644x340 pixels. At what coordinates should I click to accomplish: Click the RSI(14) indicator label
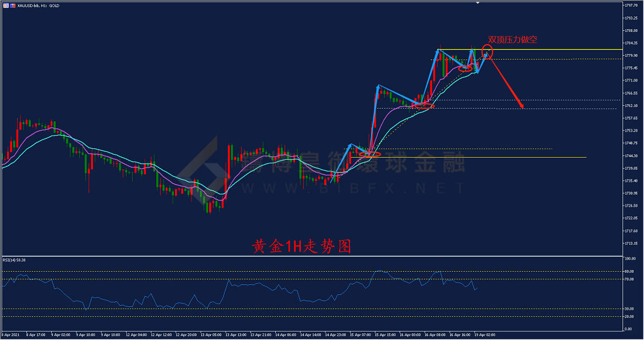point(14,260)
